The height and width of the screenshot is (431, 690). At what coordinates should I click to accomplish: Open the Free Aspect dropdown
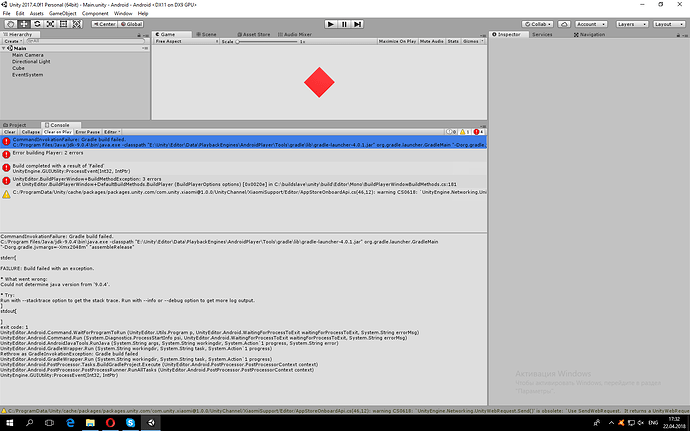point(187,41)
